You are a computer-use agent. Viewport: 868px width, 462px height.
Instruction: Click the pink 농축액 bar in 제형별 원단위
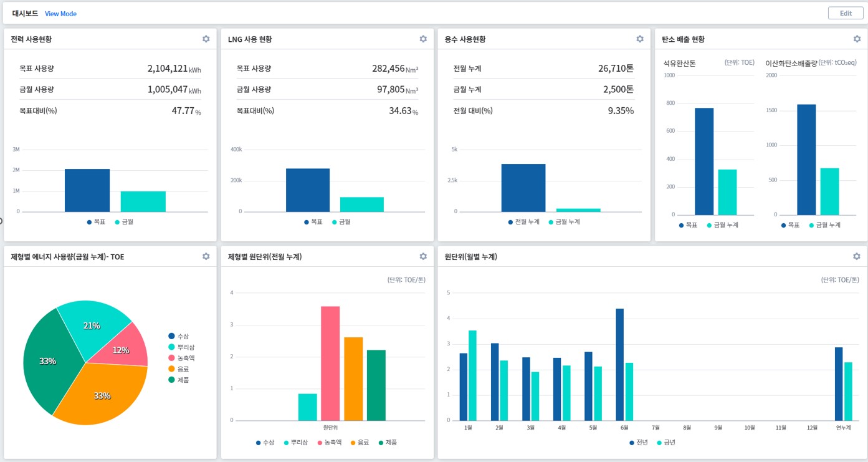330,363
